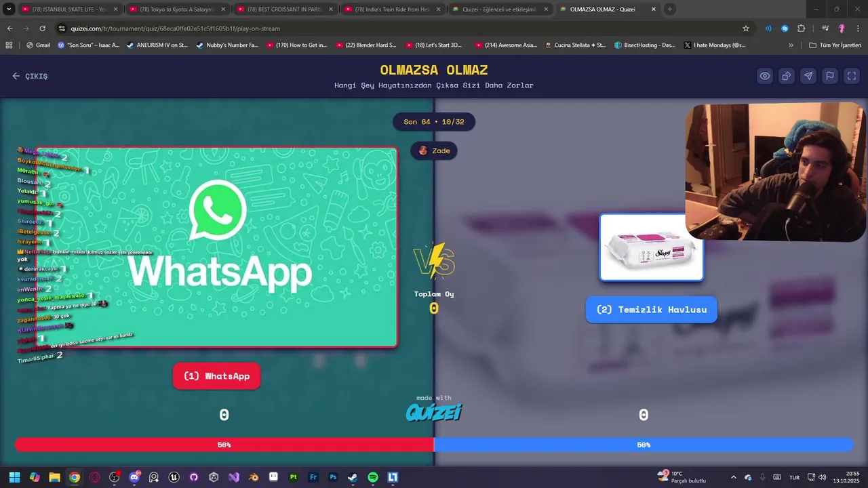Open Visual Studio from taskbar
Image resolution: width=868 pixels, height=488 pixels.
point(234,477)
